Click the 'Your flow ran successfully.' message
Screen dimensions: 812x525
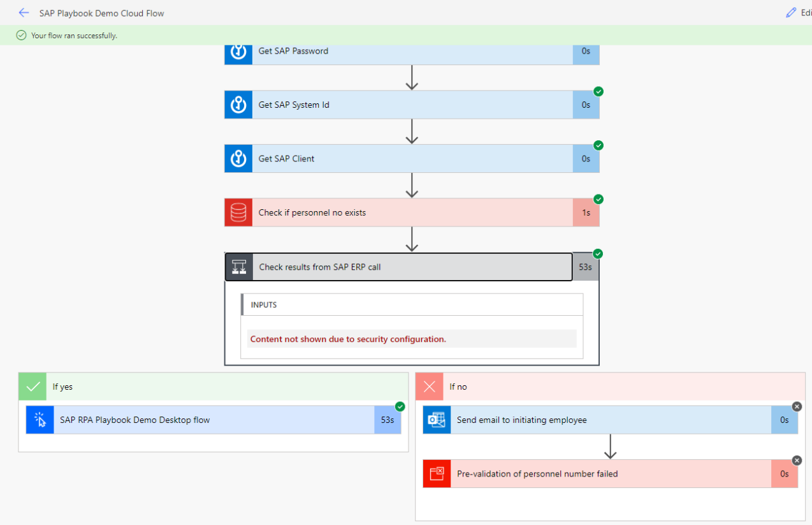point(74,36)
